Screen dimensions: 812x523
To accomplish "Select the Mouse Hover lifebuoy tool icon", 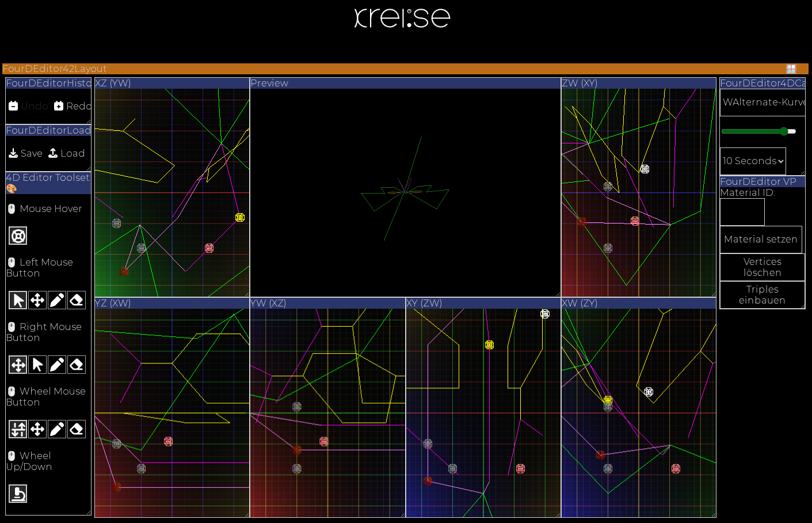I will coord(18,236).
